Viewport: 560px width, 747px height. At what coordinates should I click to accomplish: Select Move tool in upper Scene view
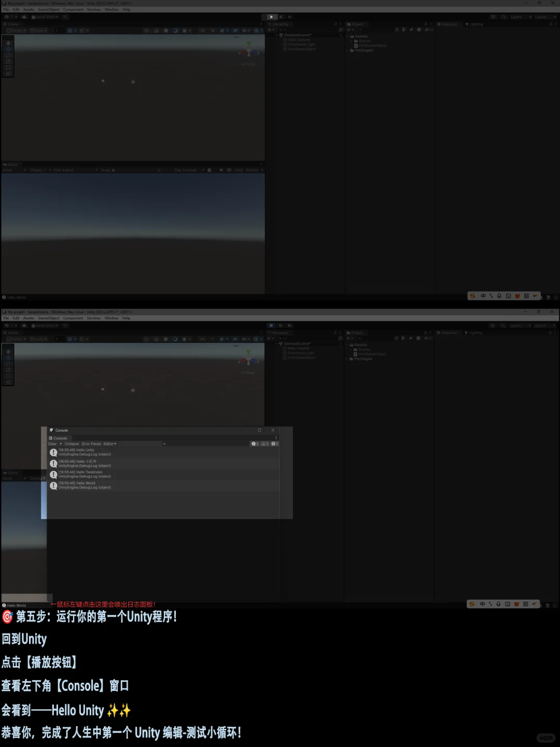click(x=8, y=49)
